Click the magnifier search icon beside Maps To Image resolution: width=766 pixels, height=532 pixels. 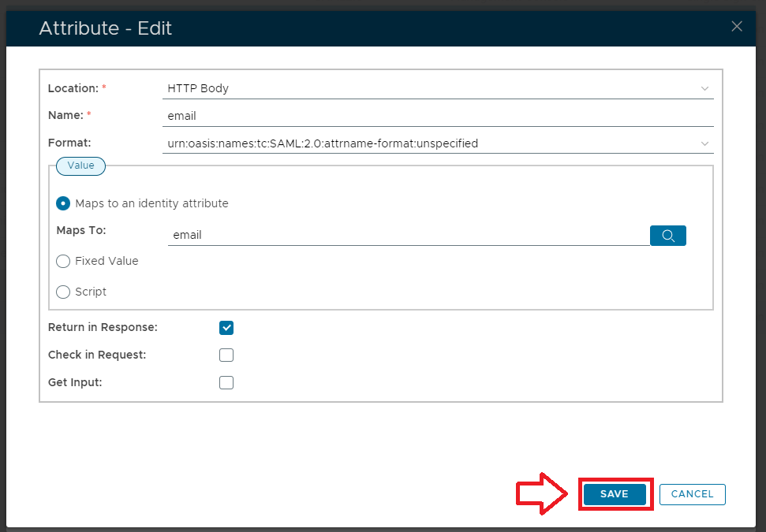tap(667, 236)
